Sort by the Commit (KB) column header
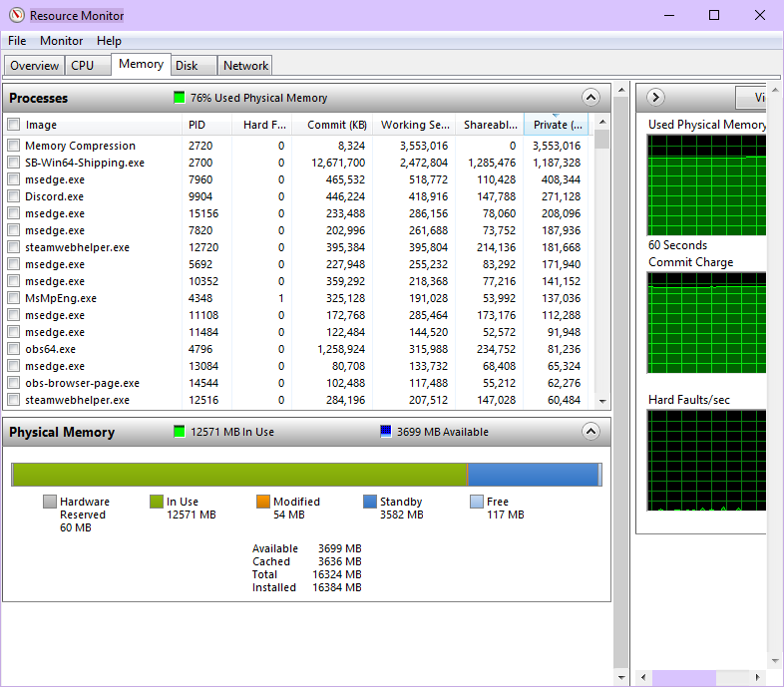Screen dimensions: 784x687 pos(332,125)
